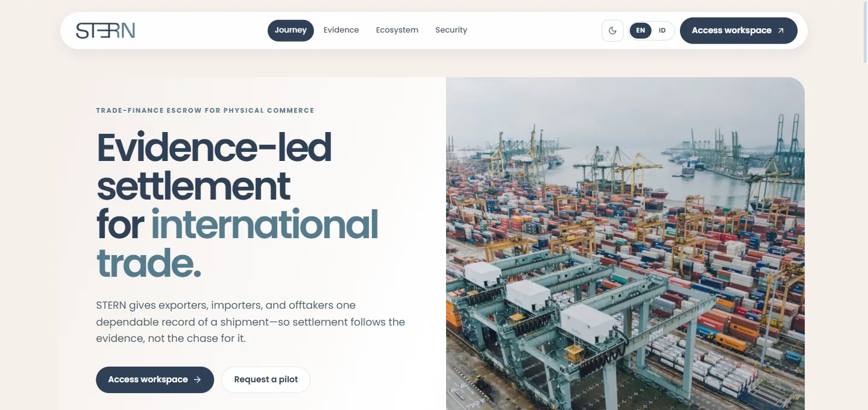This screenshot has width=868, height=410.
Task: Open the Ecosystem nav item
Action: (x=397, y=30)
